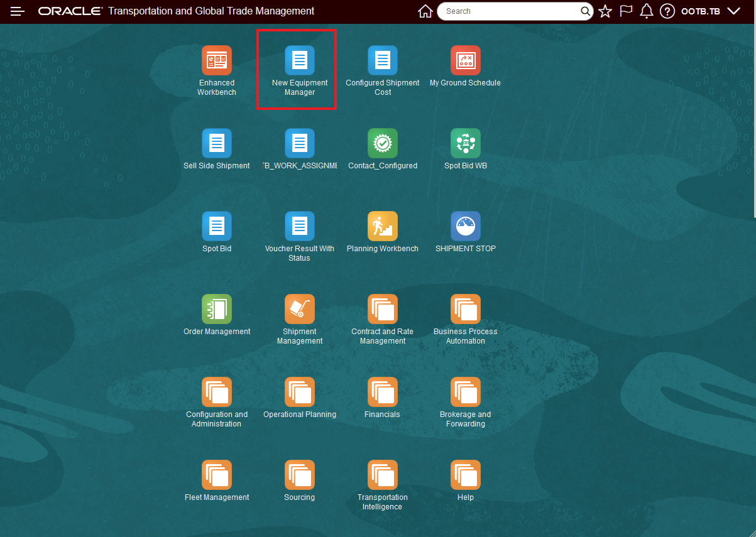Open Configured Shipment Cost tile

(x=383, y=60)
